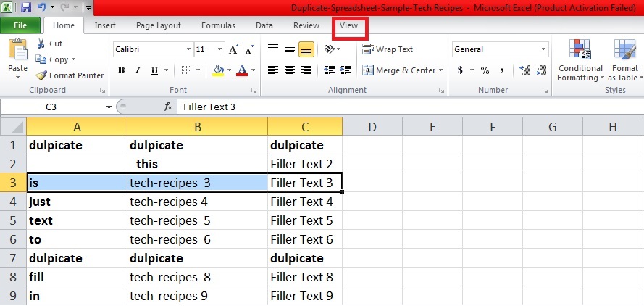Toggle Wrap Text for the selection
This screenshot has height=306, width=644.
(x=388, y=49)
